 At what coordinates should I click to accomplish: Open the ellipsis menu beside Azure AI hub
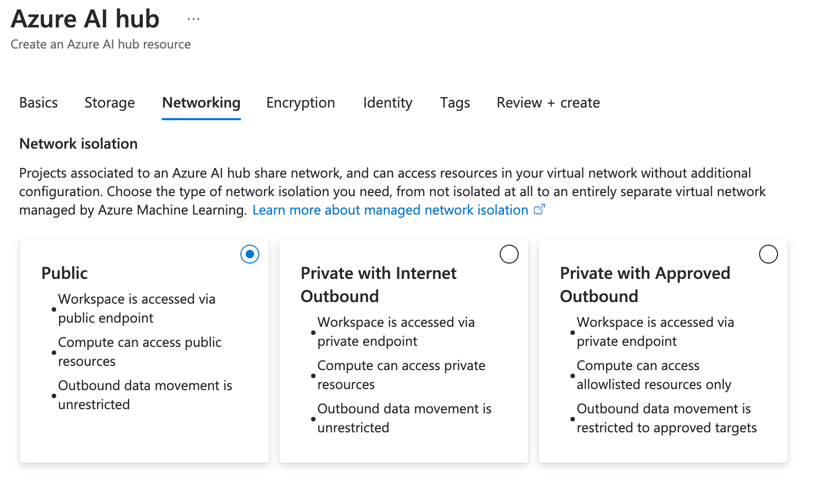point(193,19)
